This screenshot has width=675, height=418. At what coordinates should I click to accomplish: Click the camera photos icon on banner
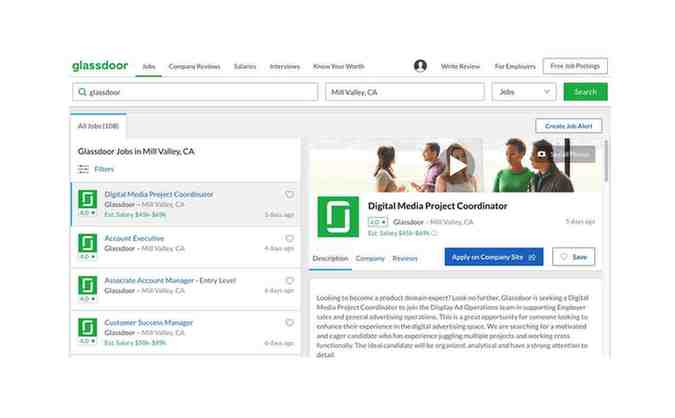pyautogui.click(x=542, y=155)
